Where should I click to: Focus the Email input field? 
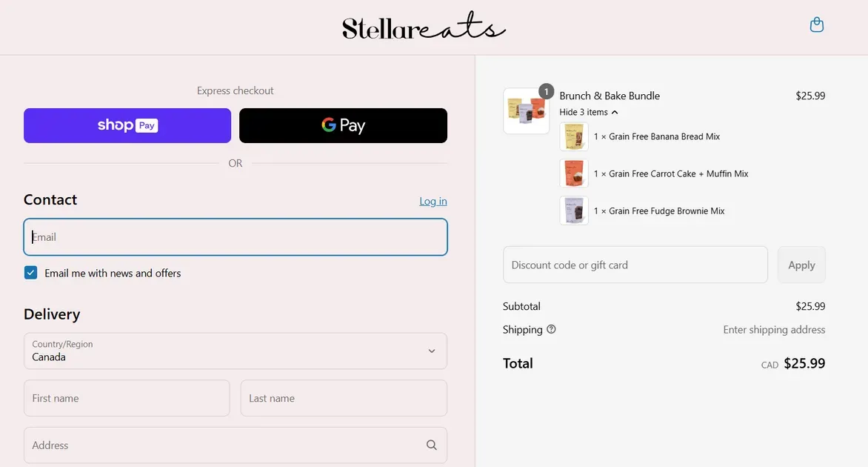236,237
